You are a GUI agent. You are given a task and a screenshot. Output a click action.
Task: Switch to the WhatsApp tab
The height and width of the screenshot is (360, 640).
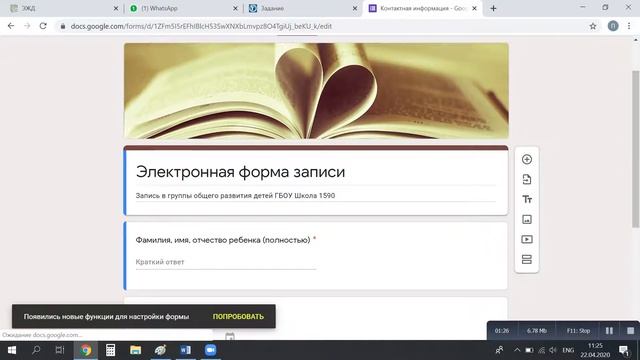[182, 8]
